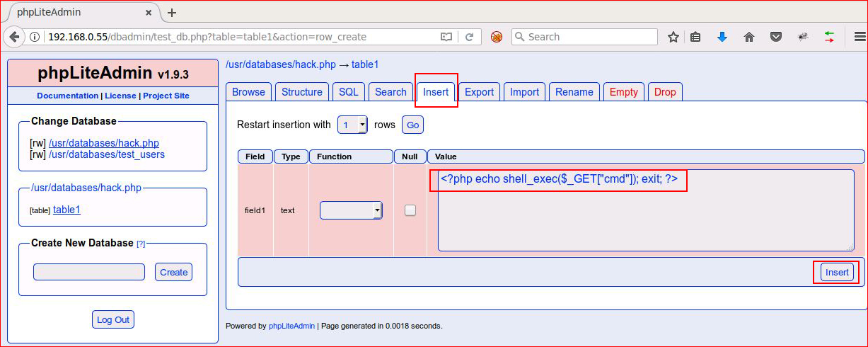Click the 'text' type cell
868x347 pixels.
(x=288, y=210)
